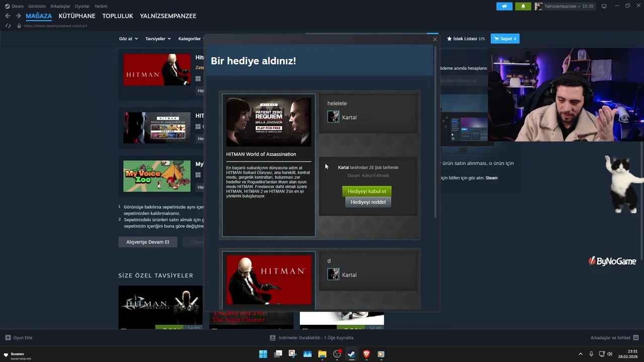Go forward with the Steam forward arrow
This screenshot has height=362, width=644.
pyautogui.click(x=18, y=16)
